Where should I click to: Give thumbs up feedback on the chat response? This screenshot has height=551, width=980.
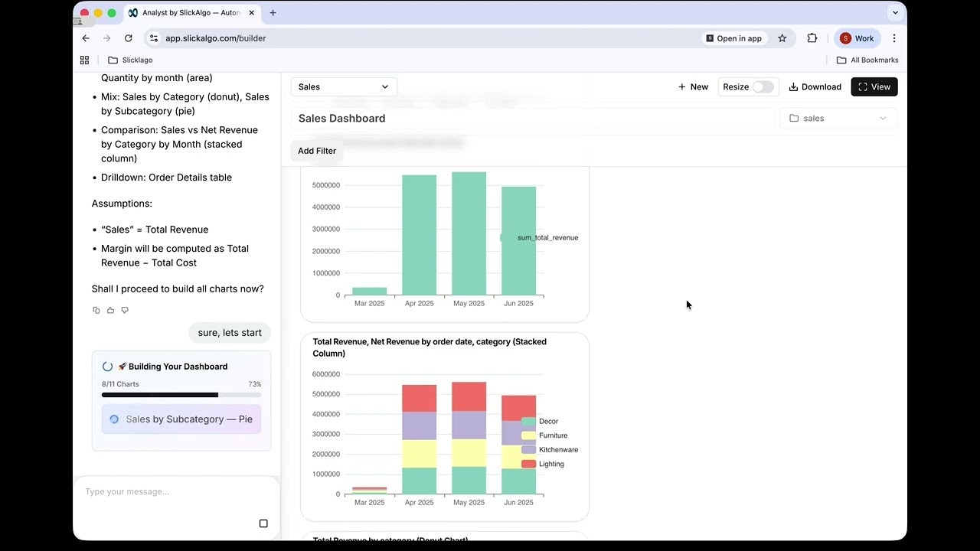point(110,310)
